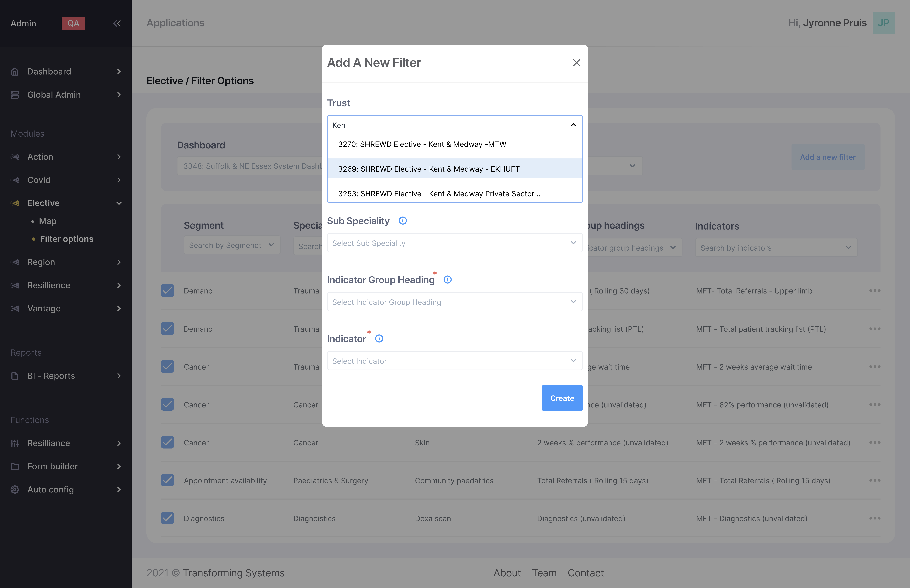The width and height of the screenshot is (910, 588).
Task: Uncheck the Appointment availability row checkbox
Action: click(x=167, y=480)
